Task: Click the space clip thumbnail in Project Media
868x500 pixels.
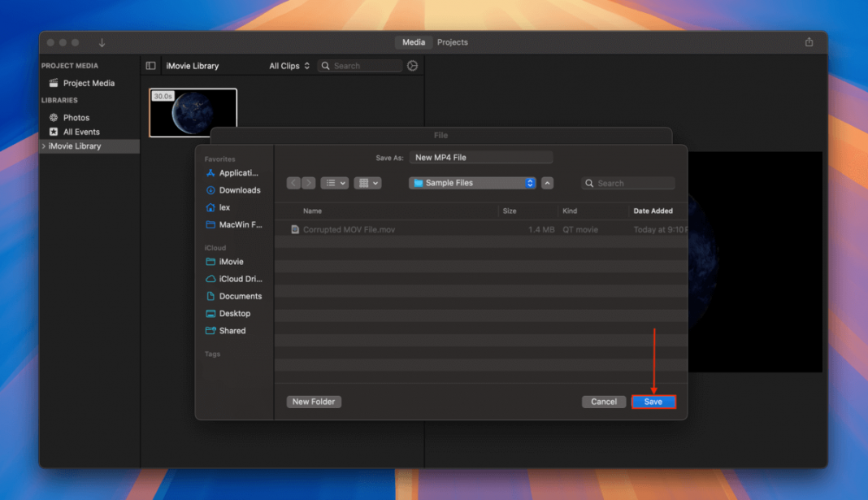Action: [193, 112]
